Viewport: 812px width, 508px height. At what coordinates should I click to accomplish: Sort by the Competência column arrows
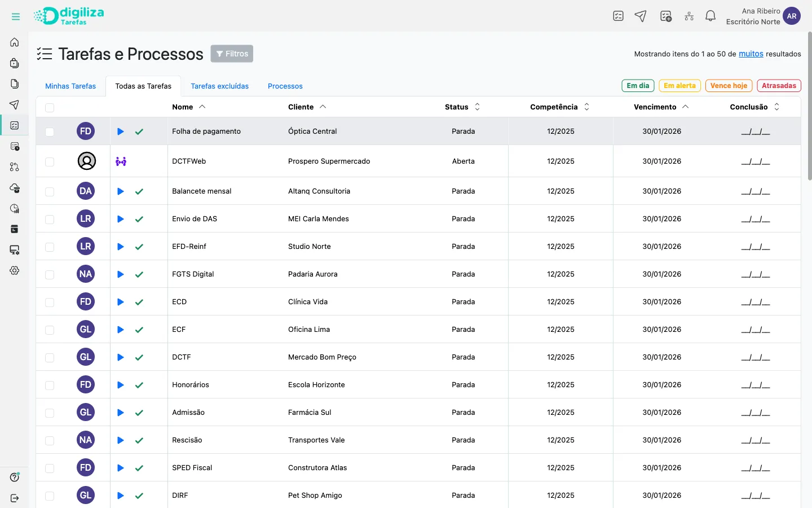point(586,107)
